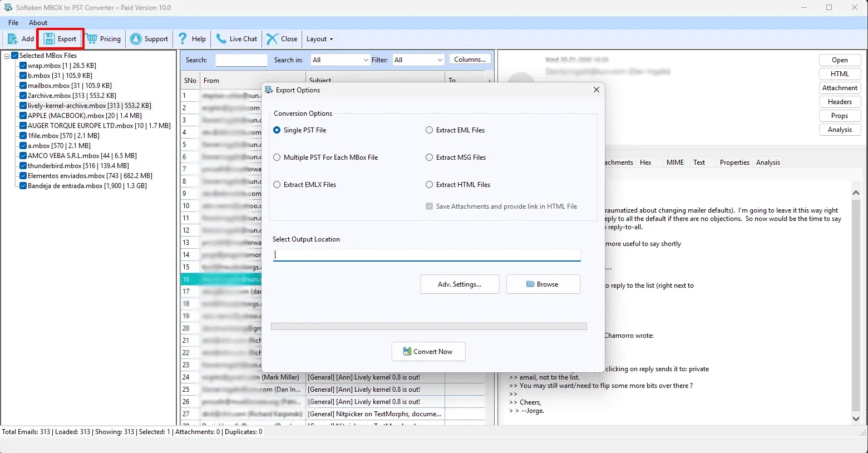Open the Hex tab
868x453 pixels.
[645, 163]
